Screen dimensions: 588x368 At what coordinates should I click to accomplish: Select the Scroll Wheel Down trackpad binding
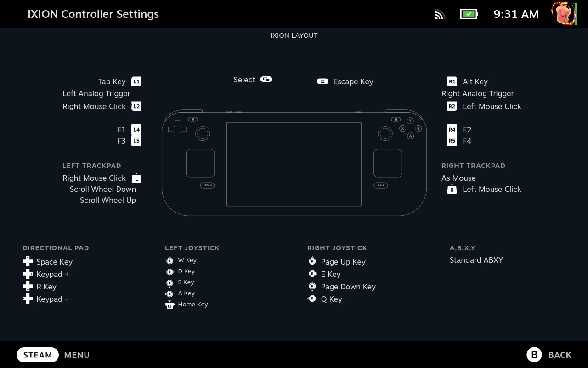pos(103,189)
